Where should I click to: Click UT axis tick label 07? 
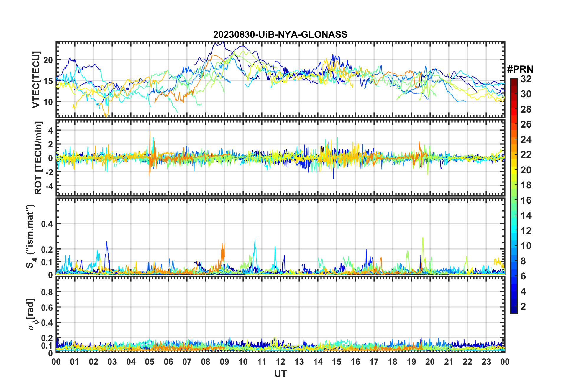[x=187, y=362]
